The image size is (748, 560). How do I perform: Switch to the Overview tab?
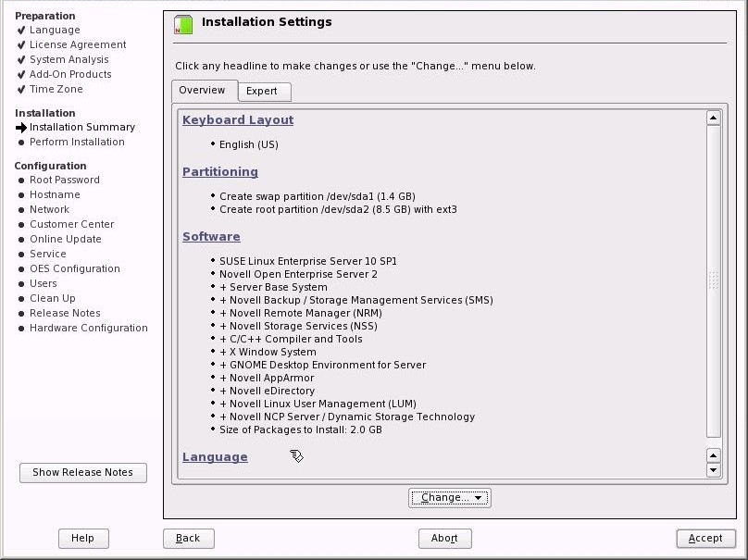pyautogui.click(x=205, y=90)
